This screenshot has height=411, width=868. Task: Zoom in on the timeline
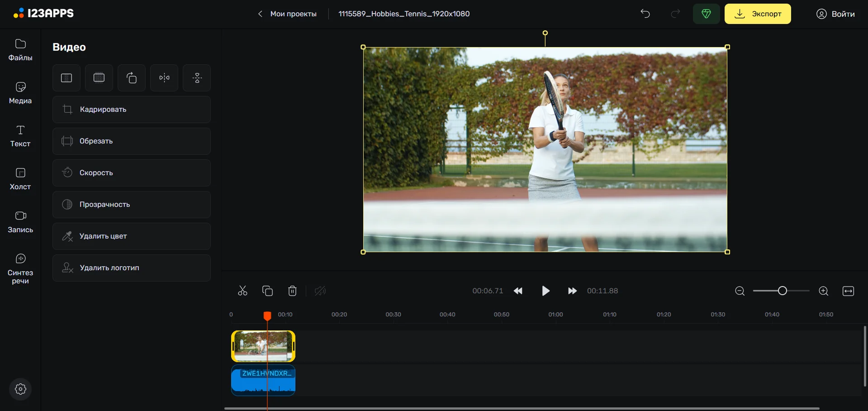click(x=824, y=291)
